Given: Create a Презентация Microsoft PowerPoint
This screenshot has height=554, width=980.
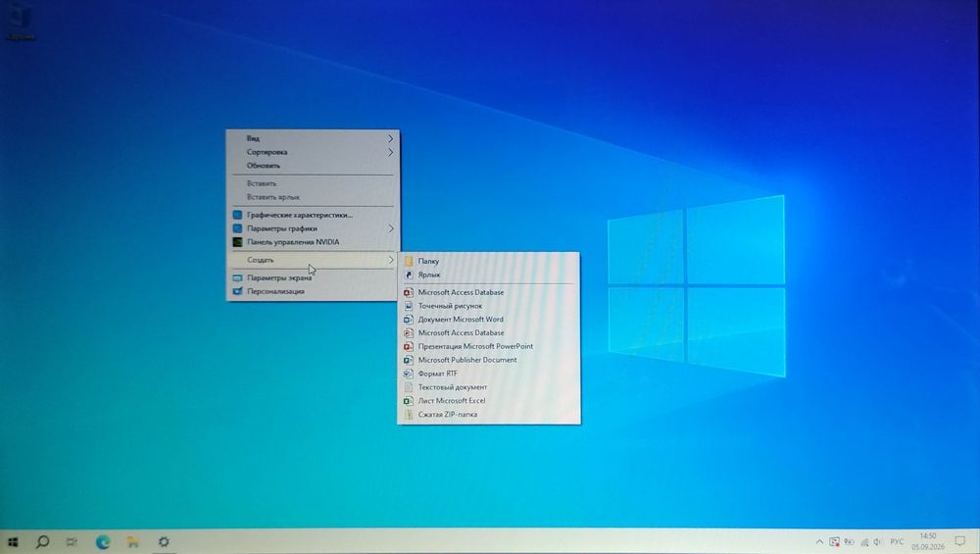Looking at the screenshot, I should tap(488, 346).
